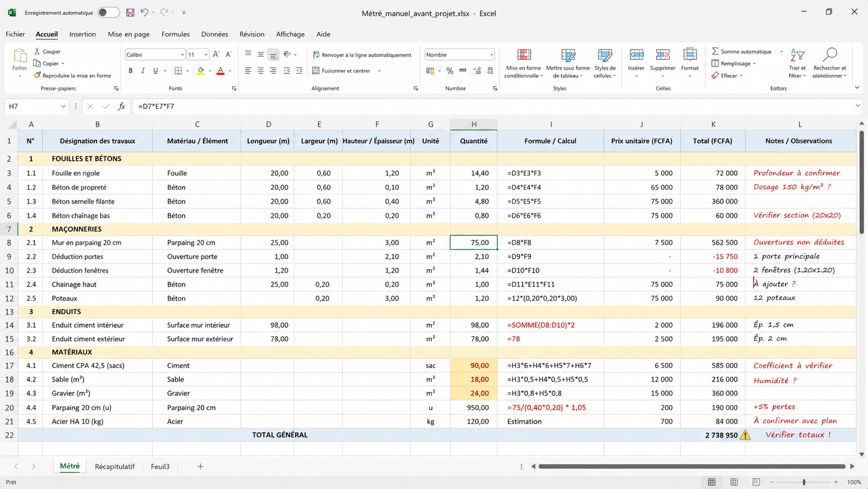
Task: Click the Supprimer cells icon
Action: [x=663, y=55]
